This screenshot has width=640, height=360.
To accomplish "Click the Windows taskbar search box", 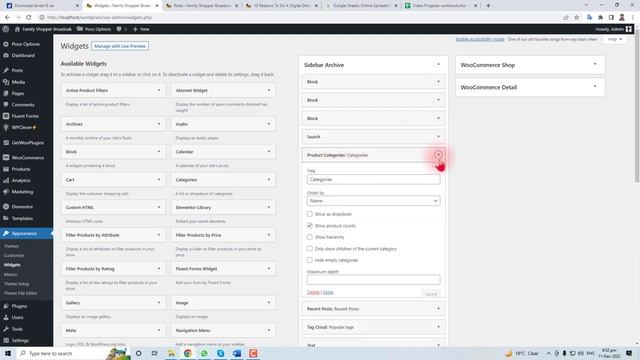I will pos(65,353).
